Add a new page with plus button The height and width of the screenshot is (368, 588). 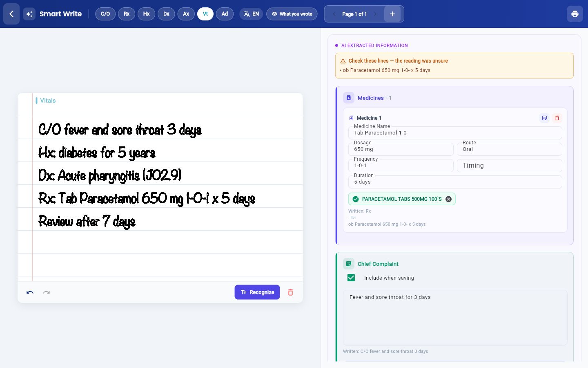392,14
